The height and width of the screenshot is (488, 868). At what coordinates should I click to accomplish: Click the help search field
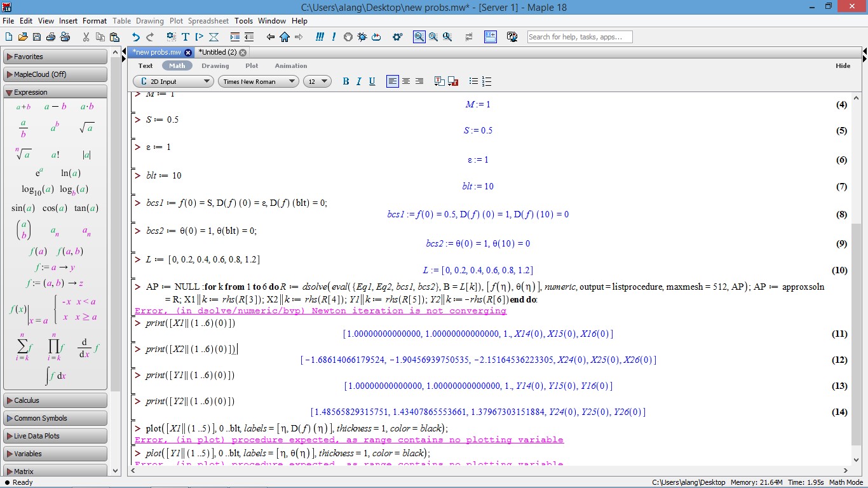point(580,37)
